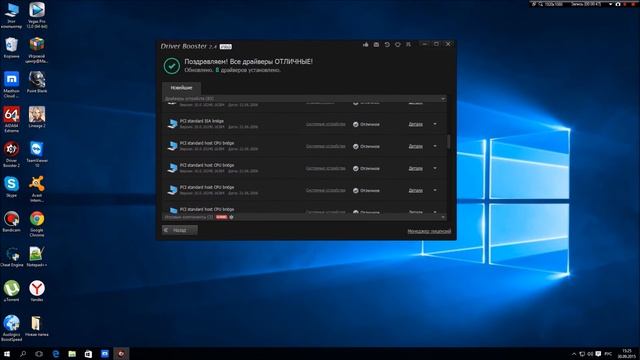Click the shield icon in Driver Booster title bar

(x=398, y=44)
